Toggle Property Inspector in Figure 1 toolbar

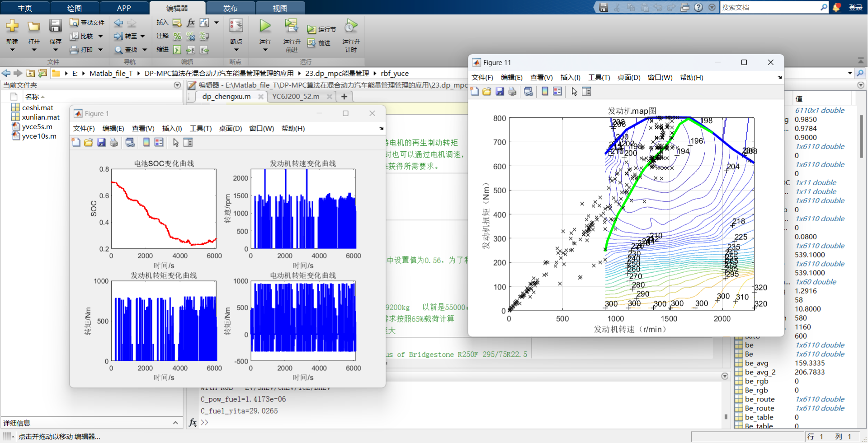188,143
